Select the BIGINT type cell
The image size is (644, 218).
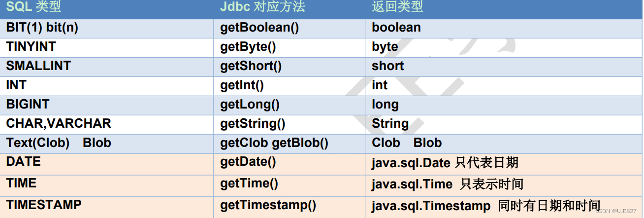pyautogui.click(x=28, y=105)
